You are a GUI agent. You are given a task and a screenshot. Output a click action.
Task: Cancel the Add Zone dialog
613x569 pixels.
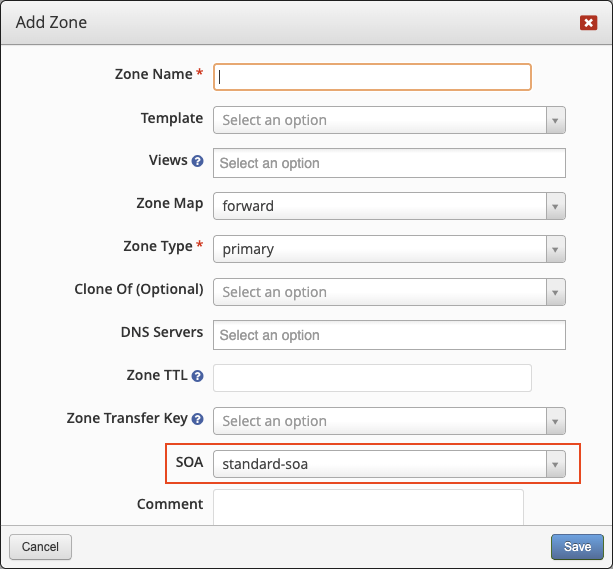click(40, 547)
